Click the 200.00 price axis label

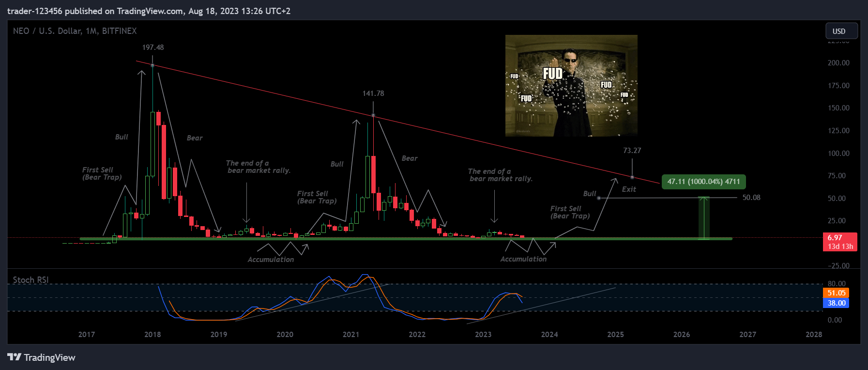click(x=838, y=63)
